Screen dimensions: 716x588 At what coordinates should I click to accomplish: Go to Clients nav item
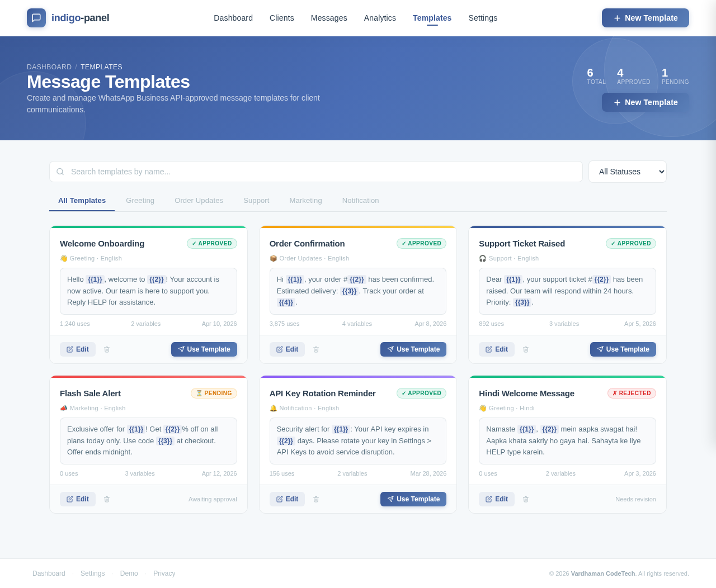(282, 18)
